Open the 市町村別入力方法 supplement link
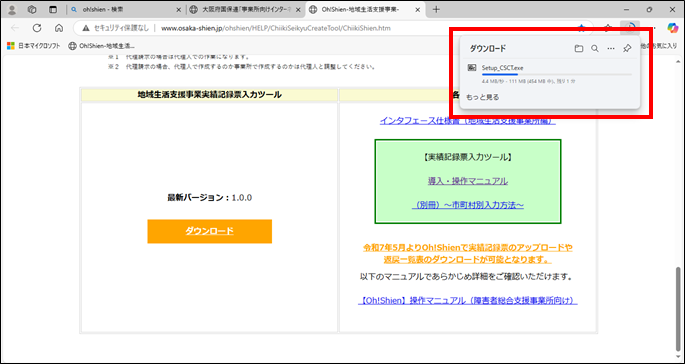Viewport: 685px width, 364px height. [x=467, y=205]
